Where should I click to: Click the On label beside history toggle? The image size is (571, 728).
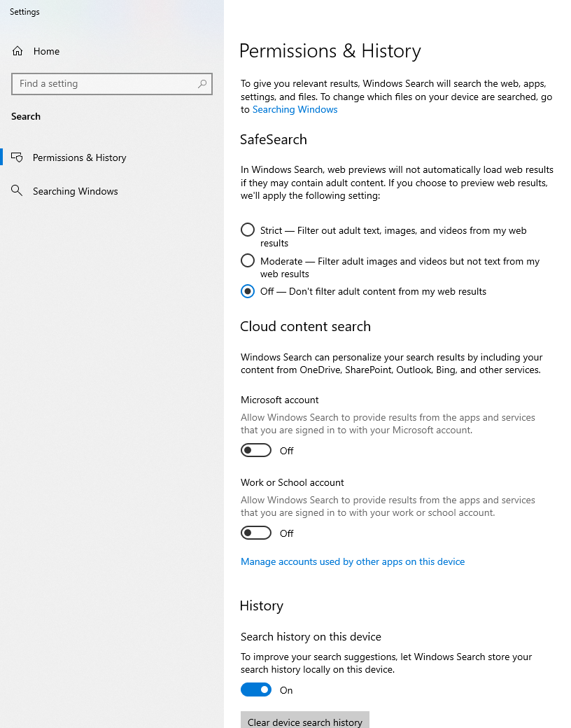coord(286,690)
